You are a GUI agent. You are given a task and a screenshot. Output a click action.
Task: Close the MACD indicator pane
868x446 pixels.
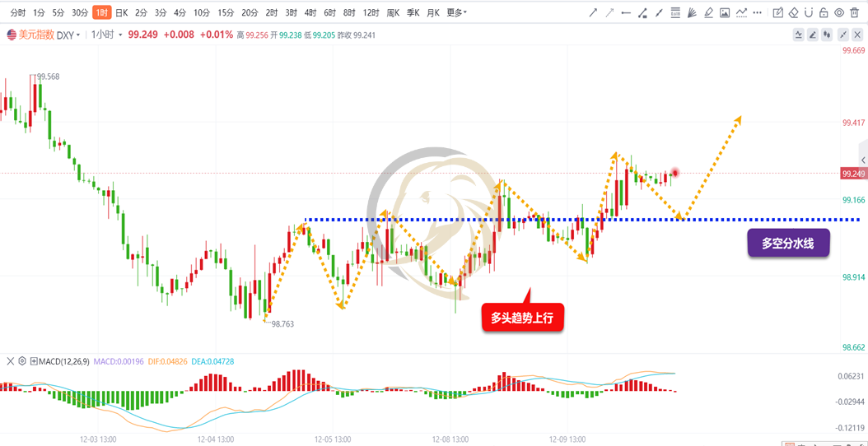coord(9,361)
